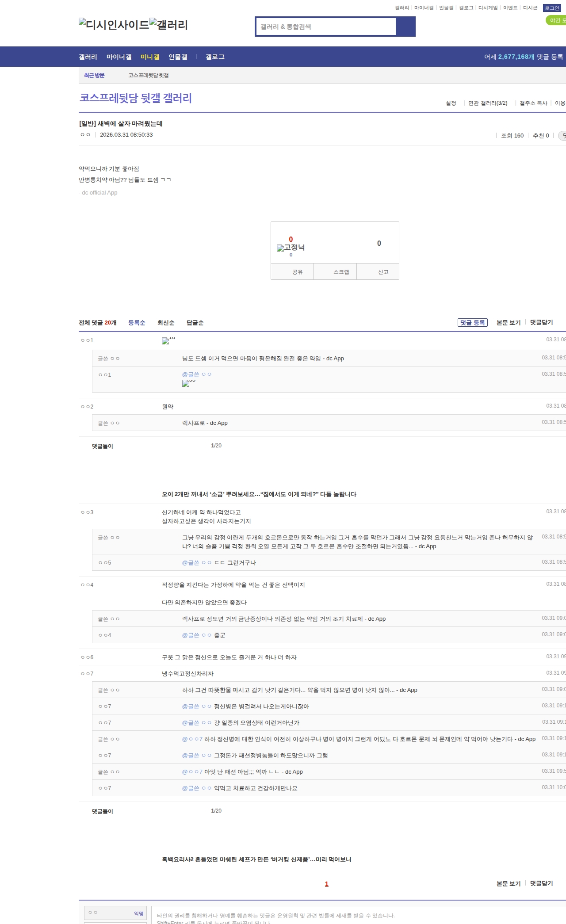Select 답글순 comment sorting

pyautogui.click(x=195, y=323)
